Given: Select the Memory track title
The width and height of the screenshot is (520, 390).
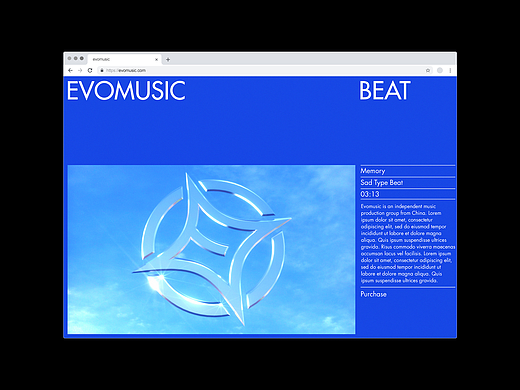Looking at the screenshot, I should click(x=373, y=171).
